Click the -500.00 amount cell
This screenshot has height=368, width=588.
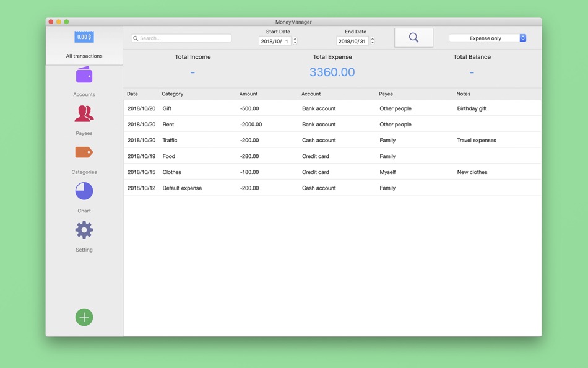click(x=249, y=108)
